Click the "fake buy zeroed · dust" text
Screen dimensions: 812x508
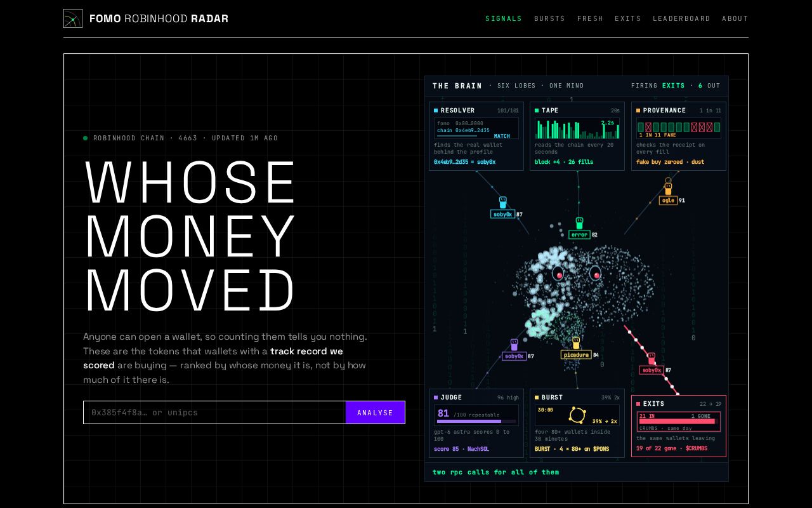[x=670, y=162]
